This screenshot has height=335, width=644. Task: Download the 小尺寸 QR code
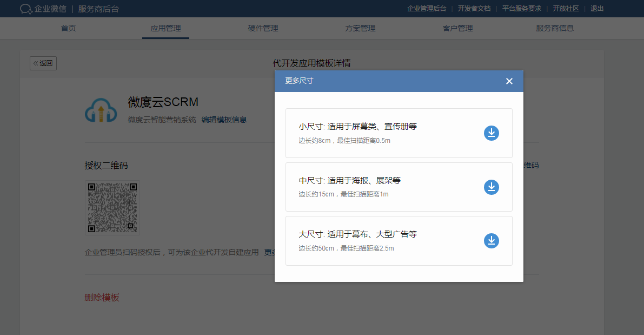pos(491,133)
